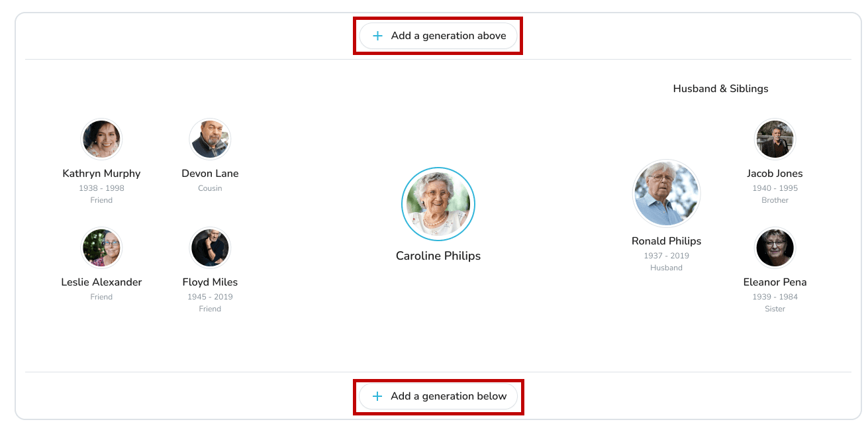Select the Brother label under Jacob Jones
This screenshot has width=868, height=432.
pos(775,199)
